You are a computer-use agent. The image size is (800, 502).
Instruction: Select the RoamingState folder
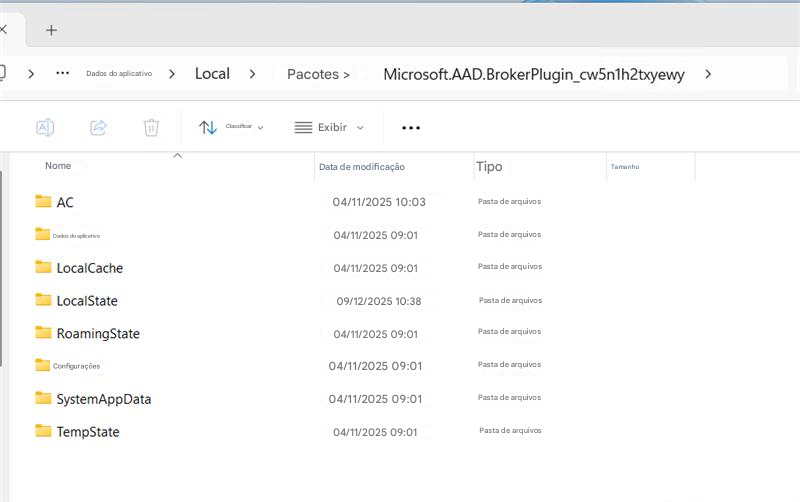click(98, 334)
